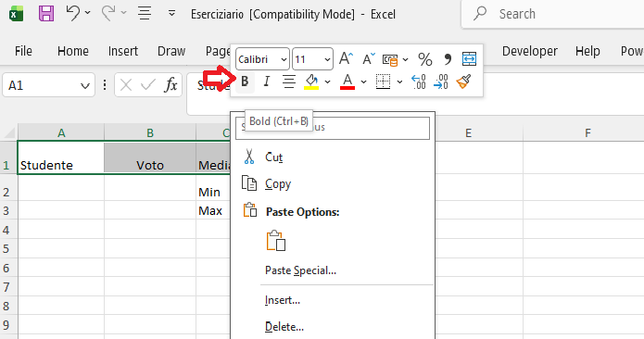Image resolution: width=644 pixels, height=339 pixels.
Task: Click the Format Painter brush icon
Action: pyautogui.click(x=463, y=82)
